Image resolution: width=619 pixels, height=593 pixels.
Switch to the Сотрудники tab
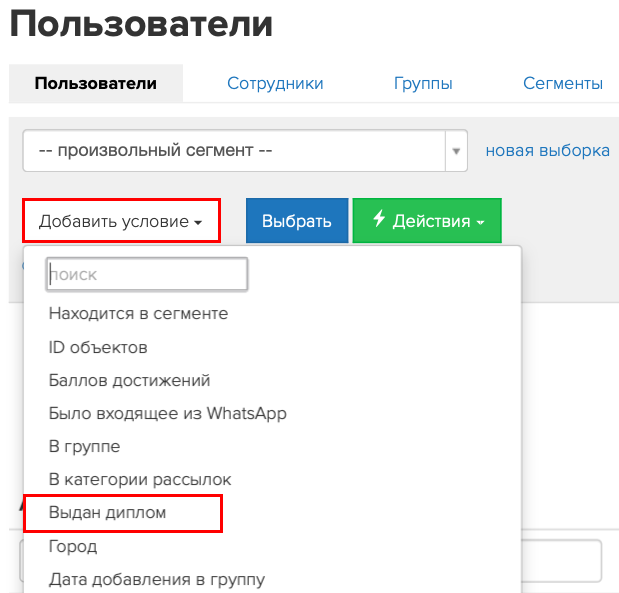click(x=275, y=83)
